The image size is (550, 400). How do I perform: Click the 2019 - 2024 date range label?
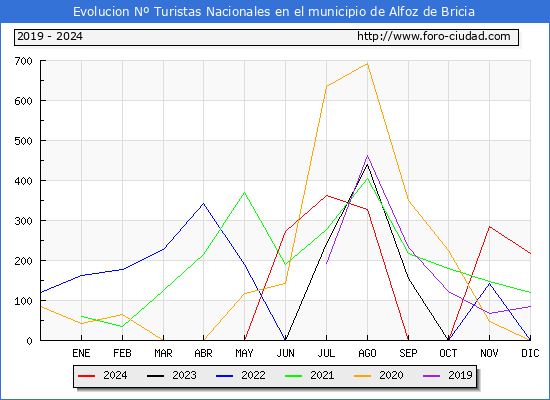pyautogui.click(x=50, y=36)
